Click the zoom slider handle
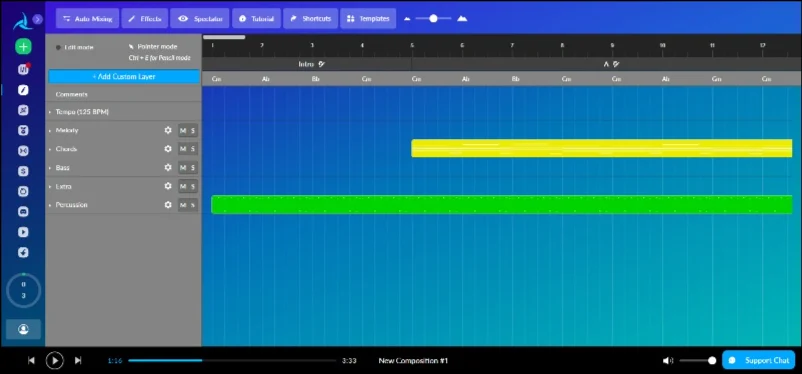This screenshot has height=374, width=802. [433, 18]
